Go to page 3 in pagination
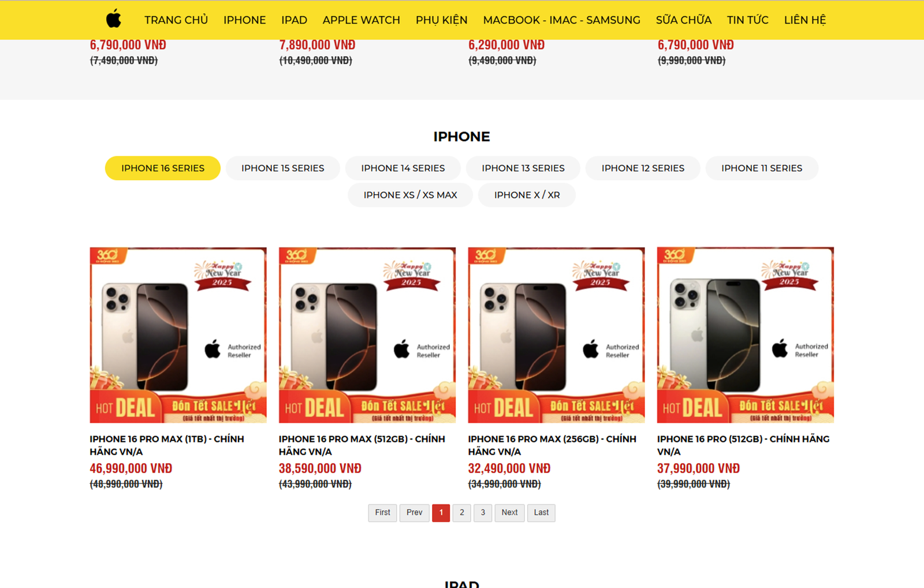 [483, 513]
